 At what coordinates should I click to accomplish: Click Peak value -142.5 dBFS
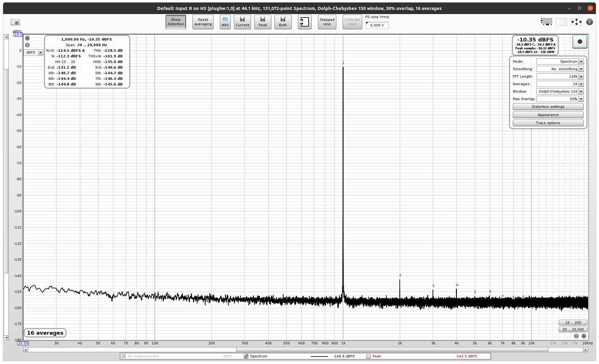(466, 356)
